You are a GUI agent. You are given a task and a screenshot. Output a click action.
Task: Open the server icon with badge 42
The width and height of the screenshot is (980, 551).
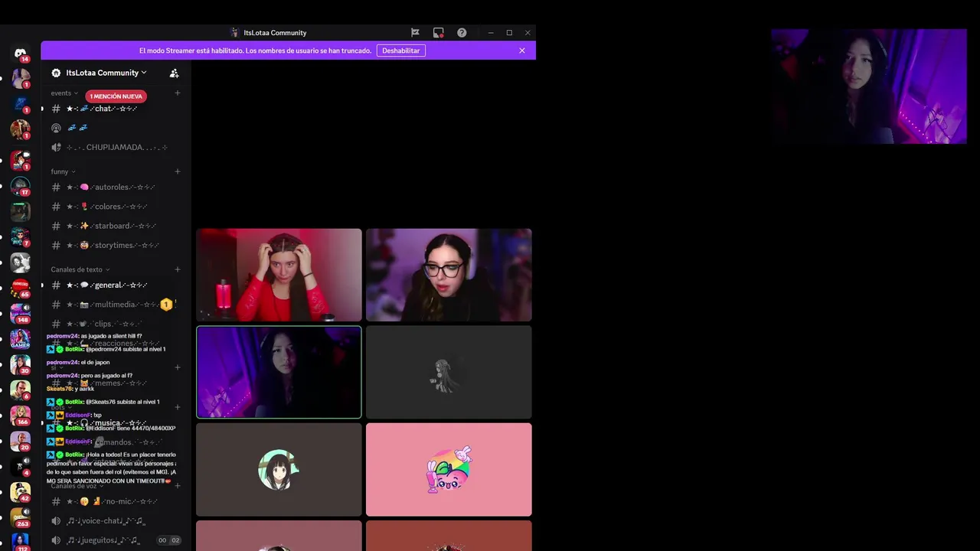click(21, 492)
